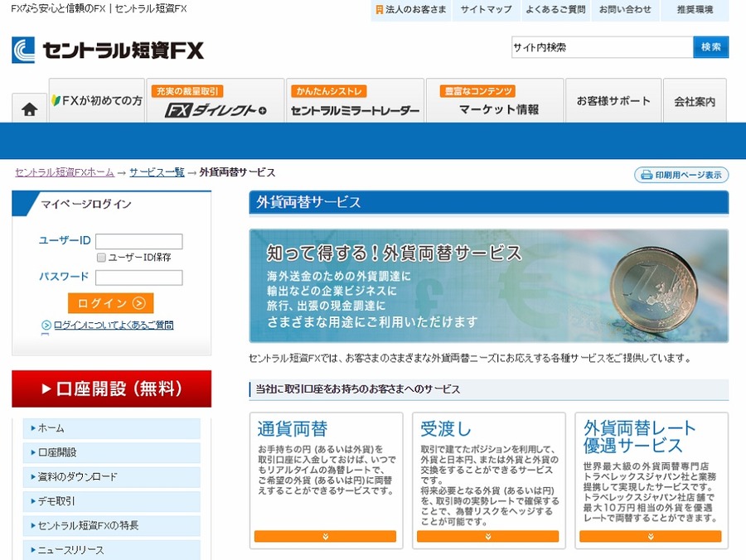Click the printer icon for print page
This screenshot has width=746, height=560.
tap(646, 175)
